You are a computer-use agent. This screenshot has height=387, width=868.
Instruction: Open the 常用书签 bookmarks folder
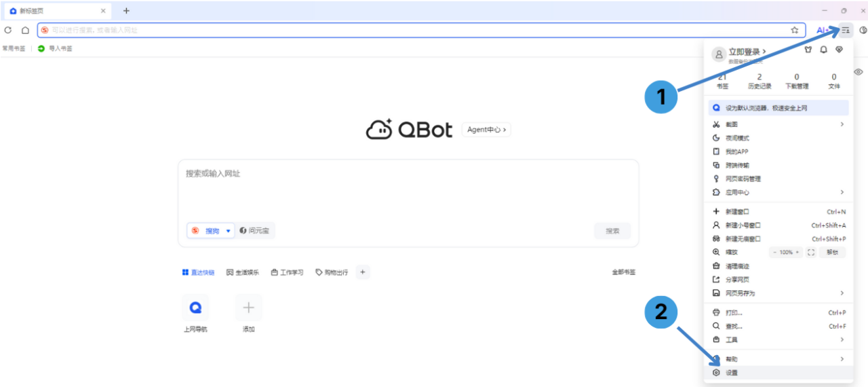(x=14, y=48)
